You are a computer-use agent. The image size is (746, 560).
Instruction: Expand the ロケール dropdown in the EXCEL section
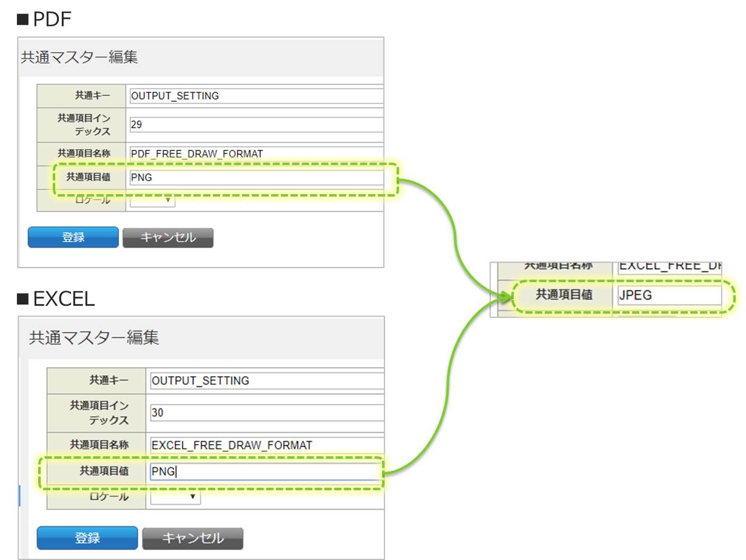coord(176,497)
